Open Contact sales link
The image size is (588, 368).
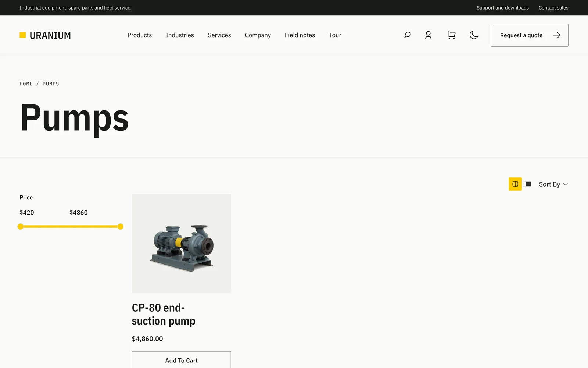(x=553, y=8)
